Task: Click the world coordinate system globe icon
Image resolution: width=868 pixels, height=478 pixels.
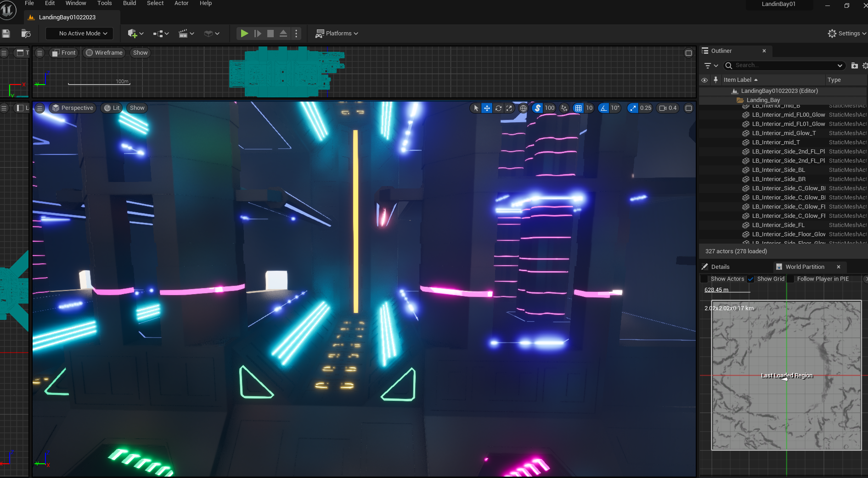Action: pos(523,108)
